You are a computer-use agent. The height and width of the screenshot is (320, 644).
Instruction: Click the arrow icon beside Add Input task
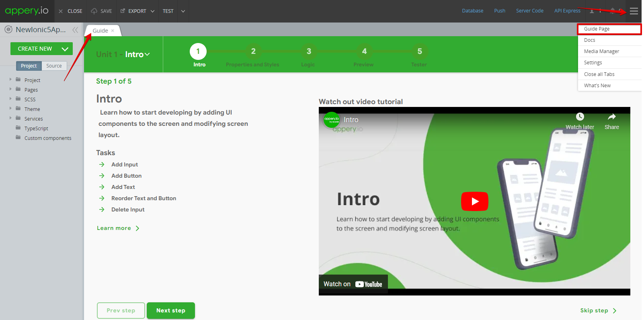(102, 164)
